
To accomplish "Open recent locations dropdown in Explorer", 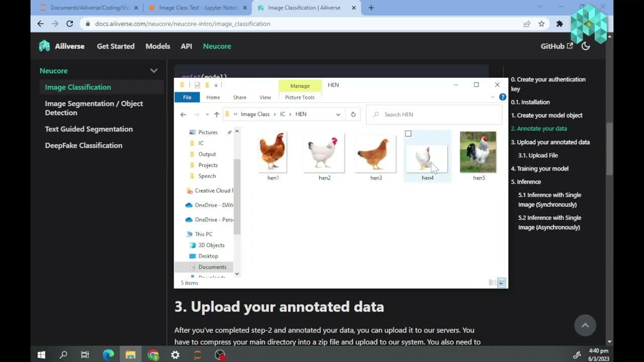I will point(207,115).
